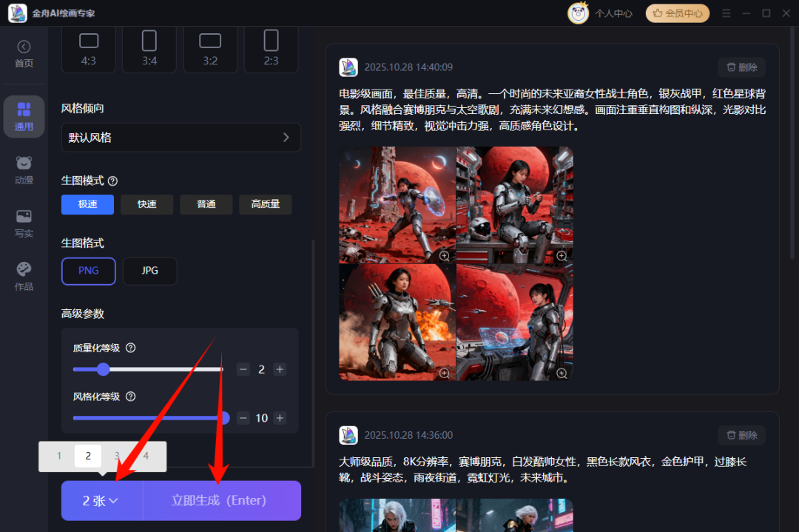Show help for 风格化等级
The width and height of the screenshot is (799, 532).
[x=130, y=397]
